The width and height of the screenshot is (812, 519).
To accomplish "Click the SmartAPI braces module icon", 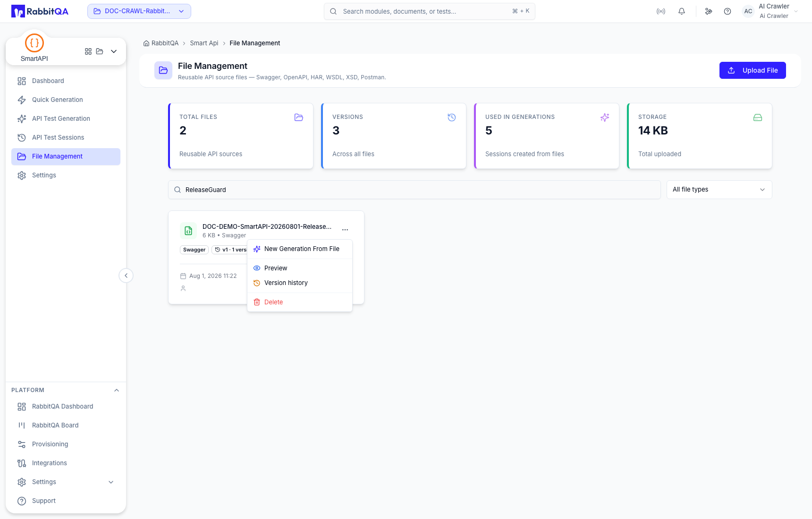I will [34, 43].
